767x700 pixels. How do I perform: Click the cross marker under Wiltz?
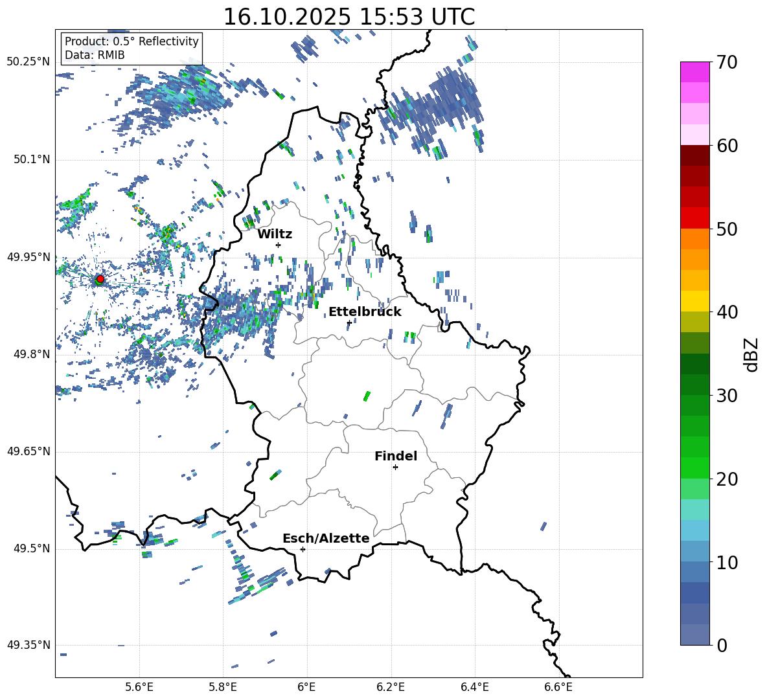pos(279,245)
